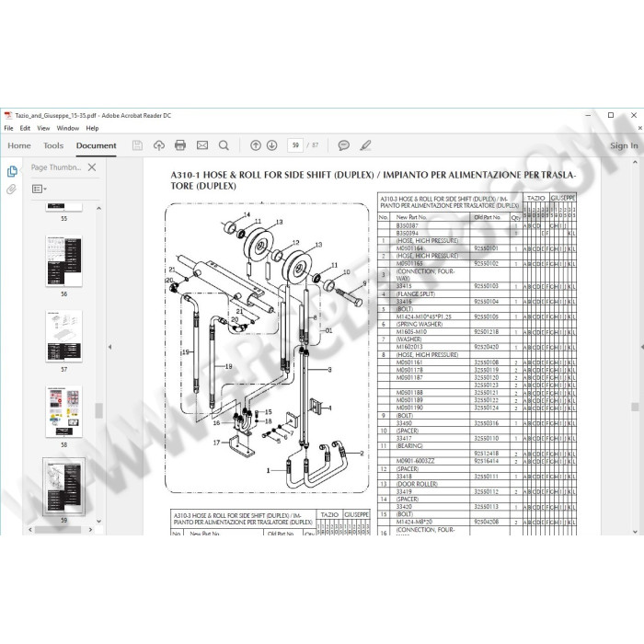Open the Window menu
This screenshot has height=644, width=644.
(68, 128)
